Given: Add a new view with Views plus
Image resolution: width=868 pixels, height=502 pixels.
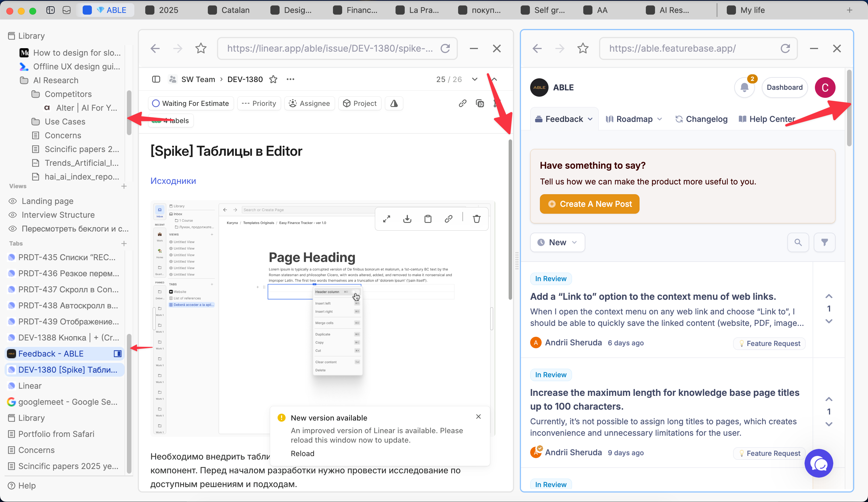Looking at the screenshot, I should click(x=124, y=186).
